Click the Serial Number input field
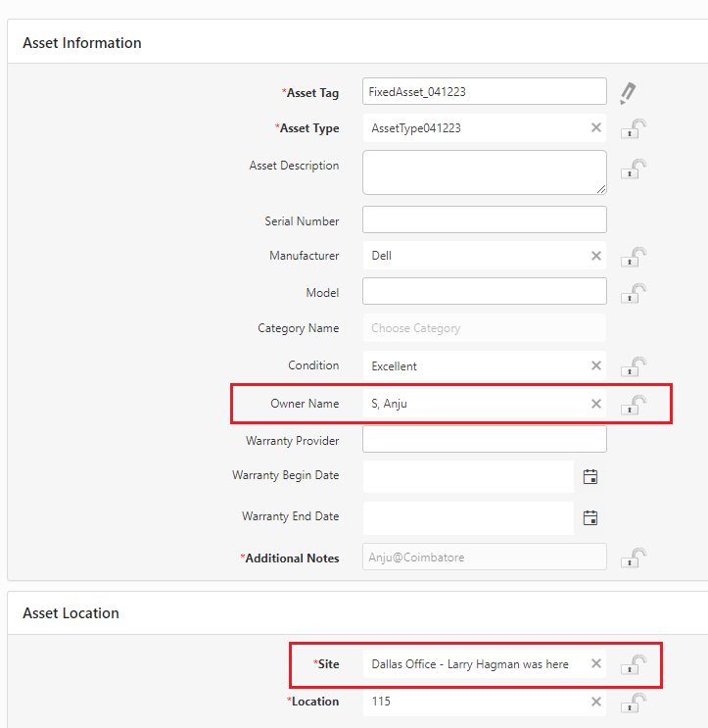 pyautogui.click(x=485, y=219)
